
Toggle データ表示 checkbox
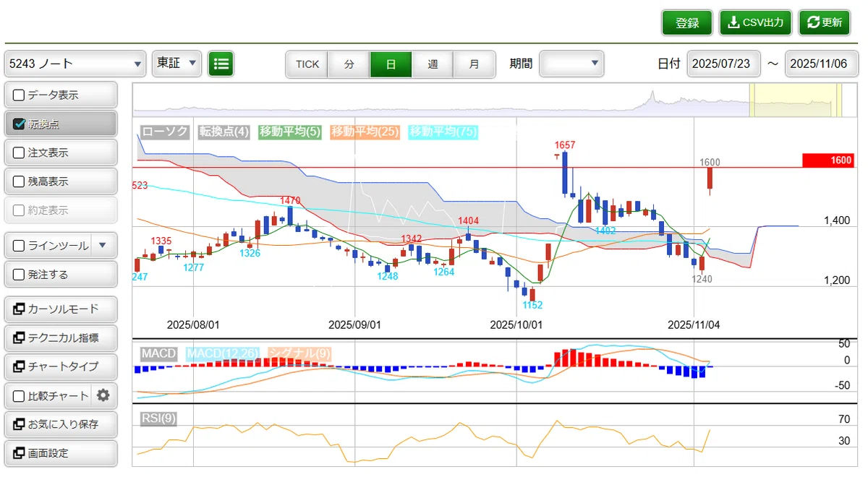tap(19, 95)
